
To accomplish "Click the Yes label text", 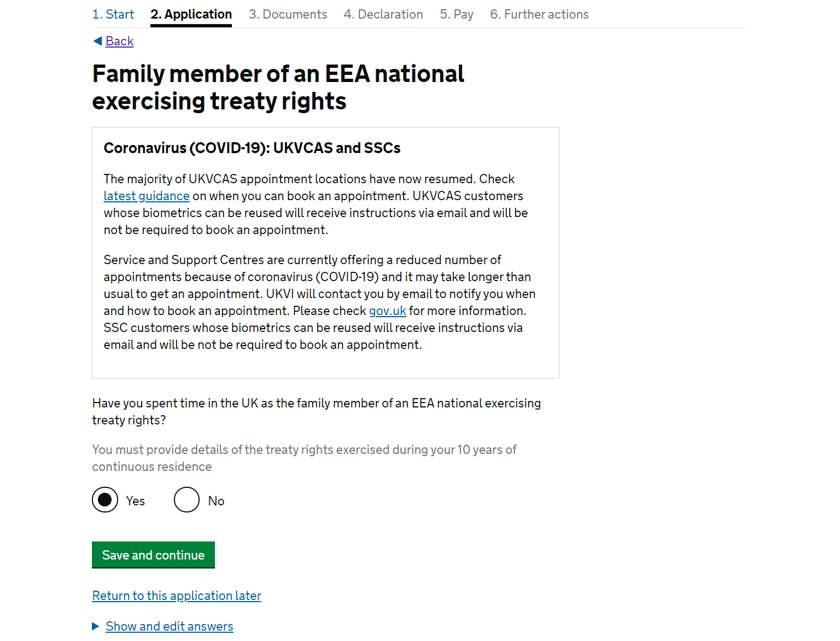I will 136,501.
